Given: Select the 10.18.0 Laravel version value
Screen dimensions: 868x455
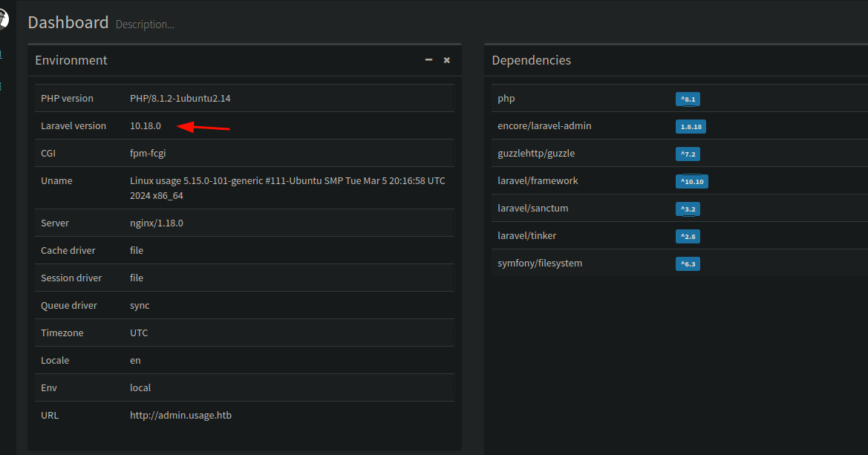Looking at the screenshot, I should tap(146, 125).
